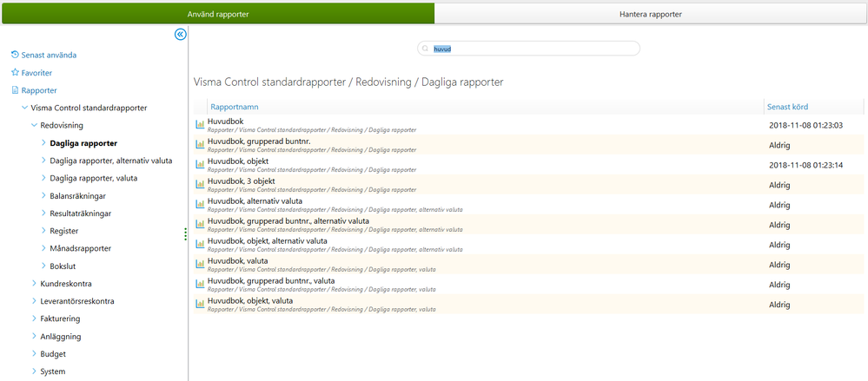This screenshot has width=868, height=381.
Task: Switch to the Använd rapporter tab
Action: [218, 15]
